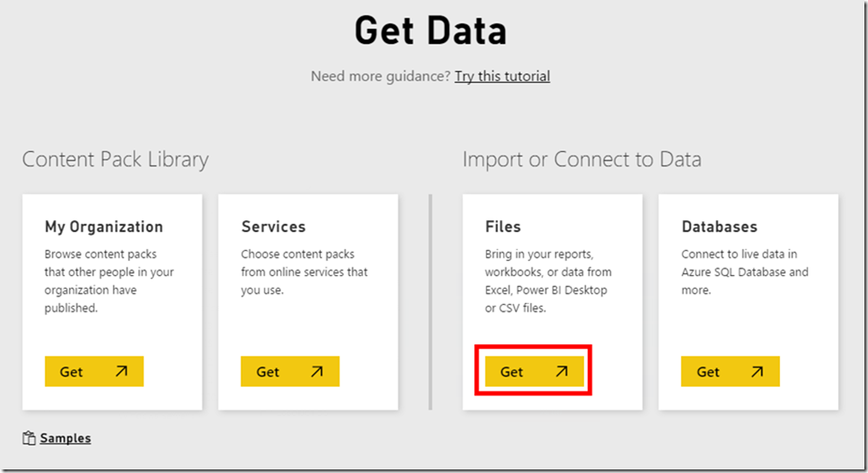Click the Content Pack Library heading
This screenshot has height=473, width=868.
click(x=115, y=159)
